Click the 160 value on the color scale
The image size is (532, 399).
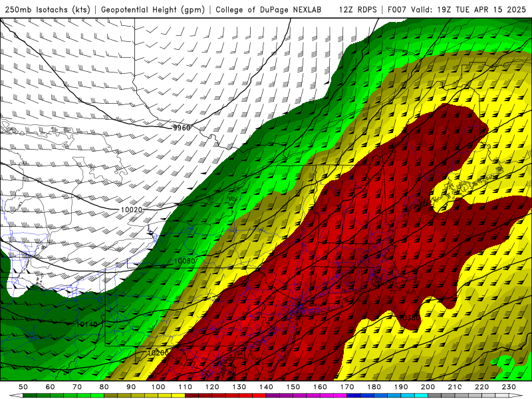[x=320, y=387]
